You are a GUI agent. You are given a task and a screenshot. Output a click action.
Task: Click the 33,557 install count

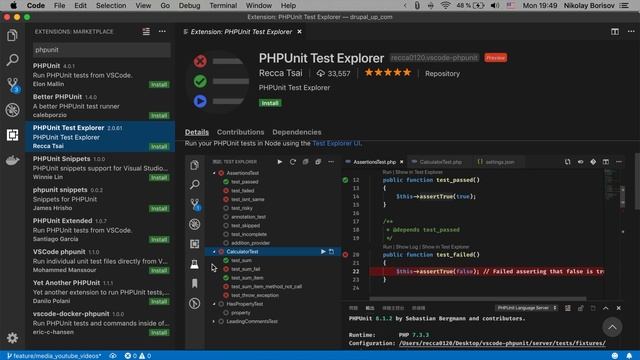tap(333, 73)
